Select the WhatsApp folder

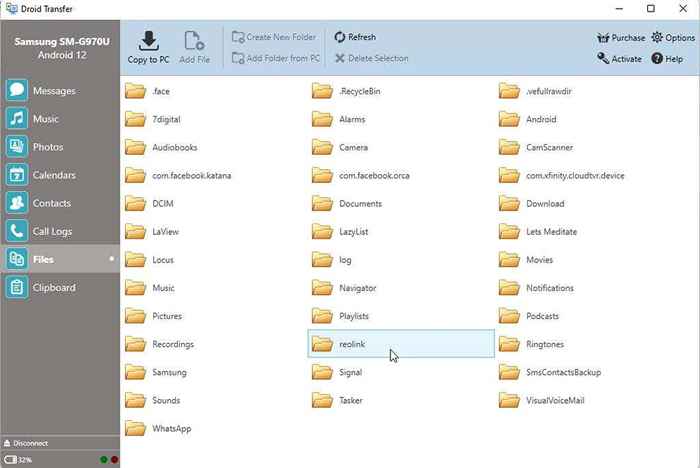[213, 429]
